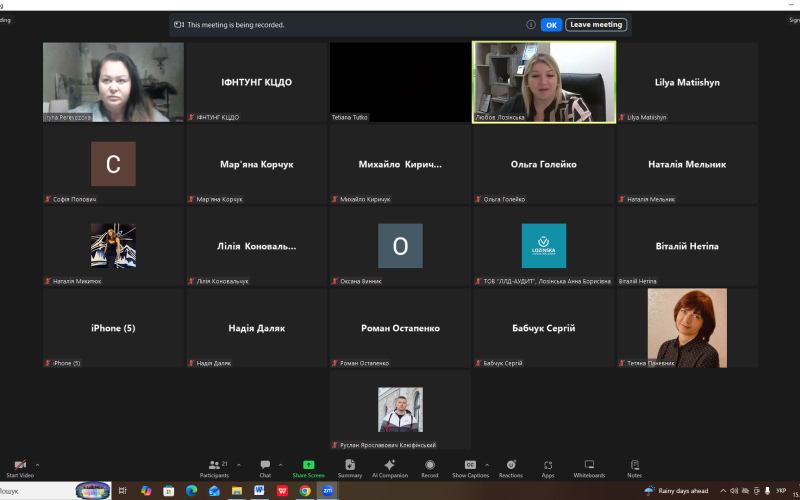Click the volume icon in system tray

734,491
